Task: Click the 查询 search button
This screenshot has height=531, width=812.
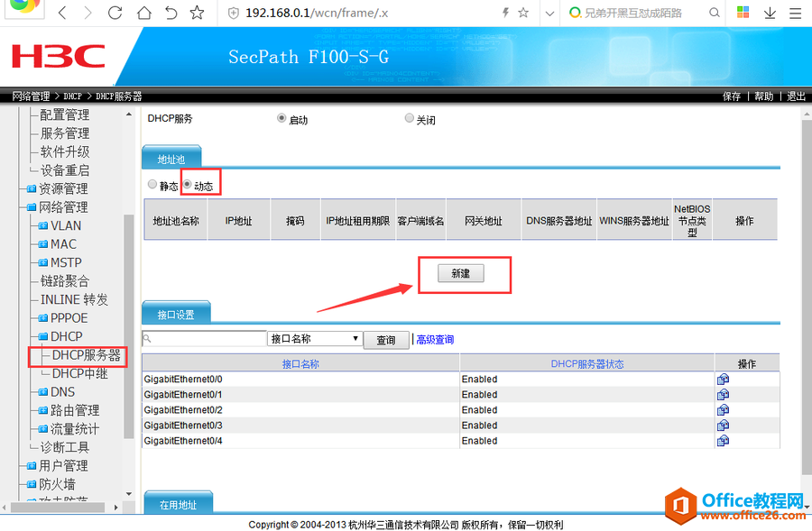Action: pos(386,340)
